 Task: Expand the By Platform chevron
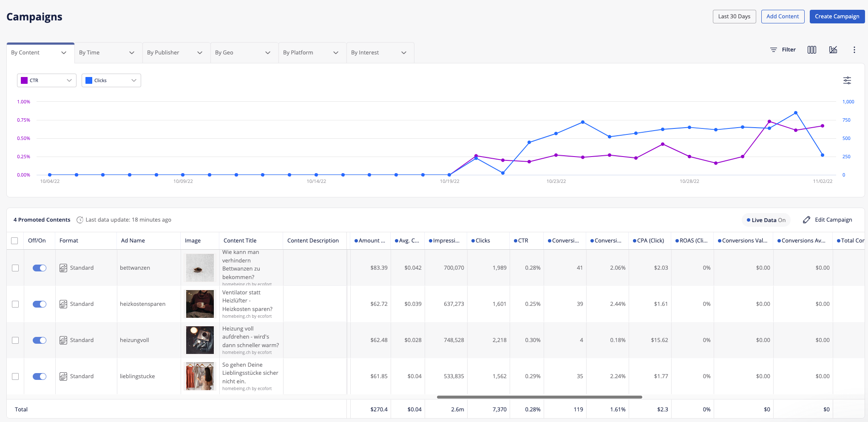(x=336, y=53)
